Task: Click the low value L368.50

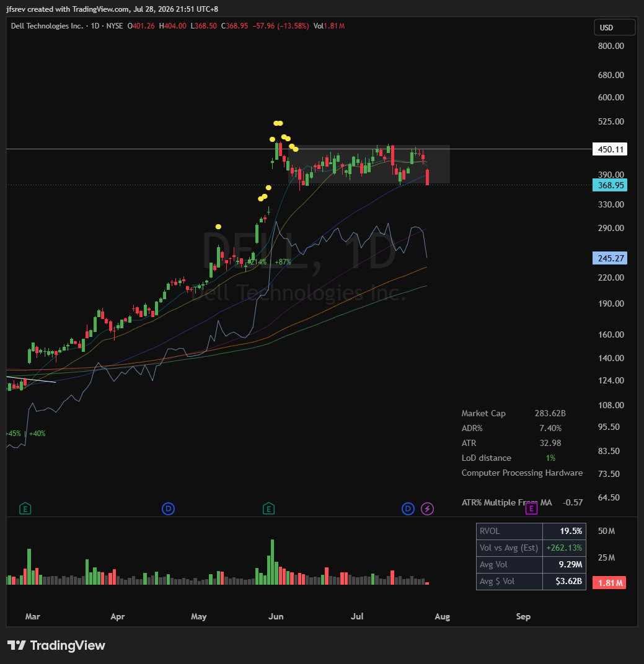Action: pyautogui.click(x=203, y=26)
